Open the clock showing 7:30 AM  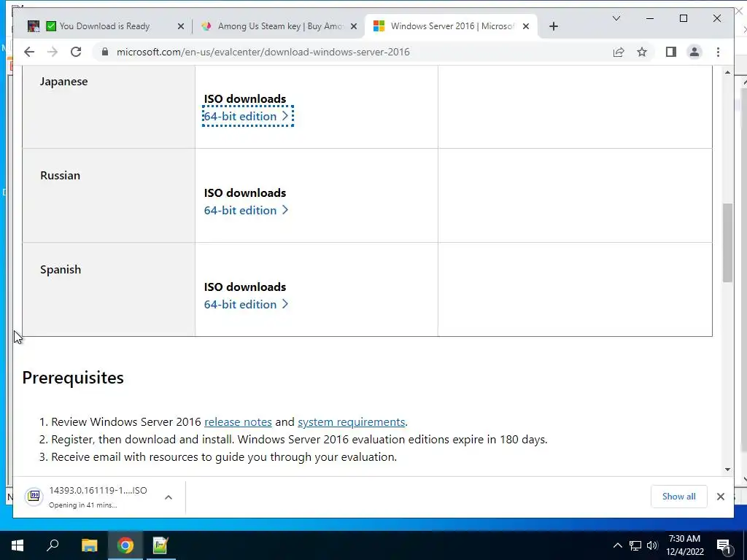pos(684,545)
